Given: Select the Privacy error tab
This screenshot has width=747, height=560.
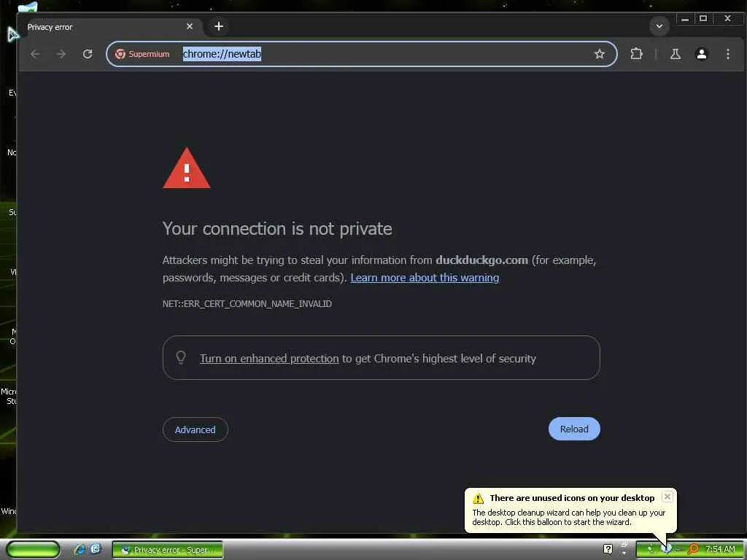Looking at the screenshot, I should (109, 27).
